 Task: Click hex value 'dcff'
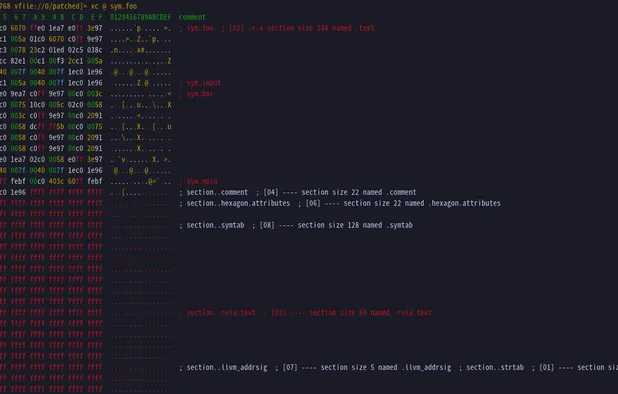point(37,126)
